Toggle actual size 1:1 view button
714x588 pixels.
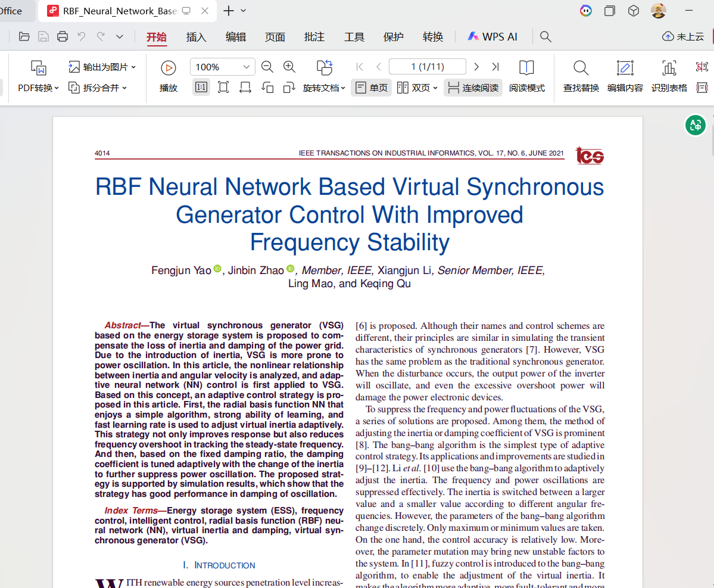point(201,88)
